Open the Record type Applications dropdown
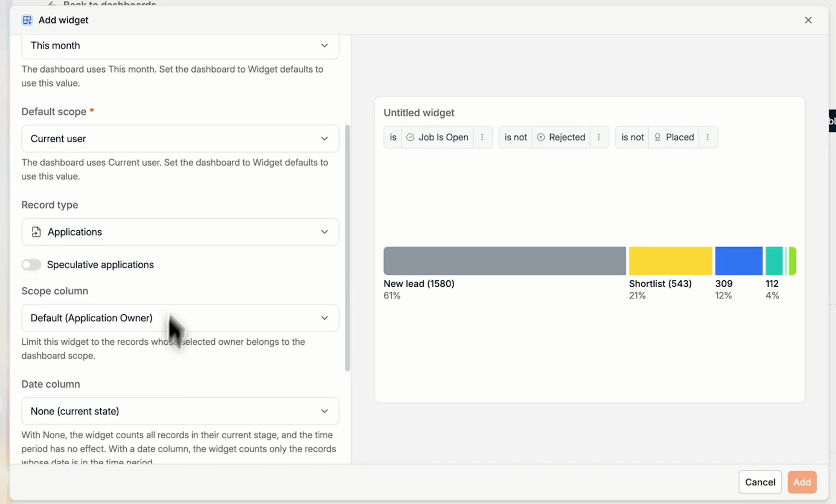This screenshot has width=836, height=504. (180, 232)
